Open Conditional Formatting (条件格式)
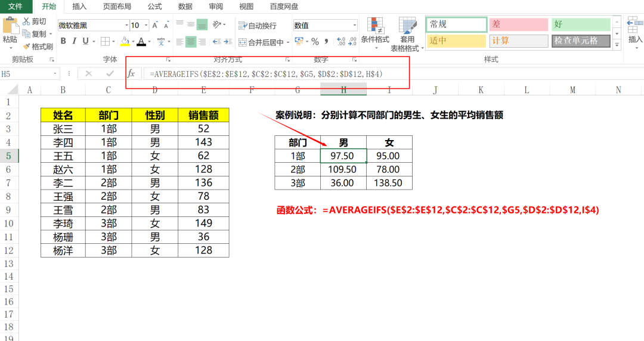 pyautogui.click(x=375, y=33)
